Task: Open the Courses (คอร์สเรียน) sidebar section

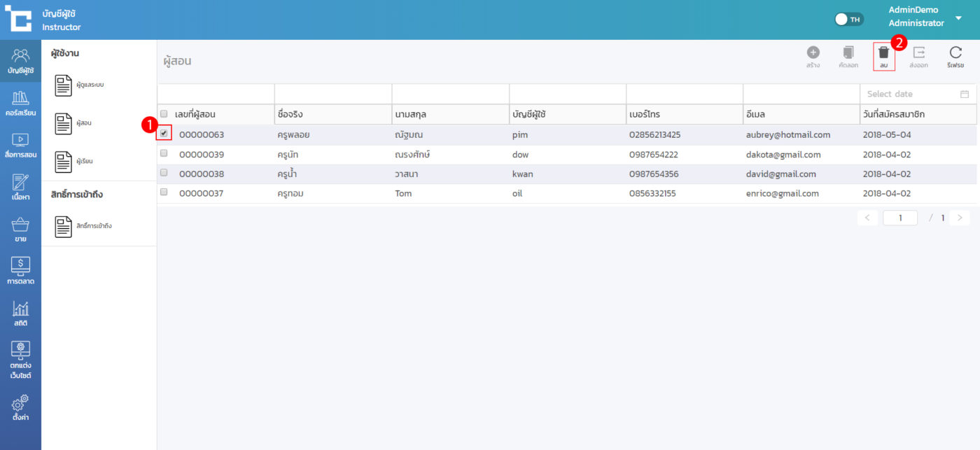Action: [20, 103]
